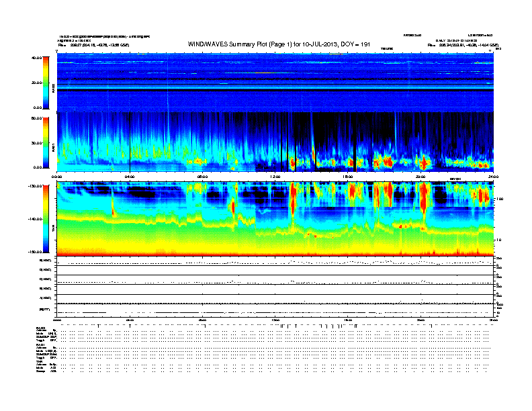The height and width of the screenshot is (411, 532).
Task: Click the TNR color scale bar
Action: click(x=46, y=219)
